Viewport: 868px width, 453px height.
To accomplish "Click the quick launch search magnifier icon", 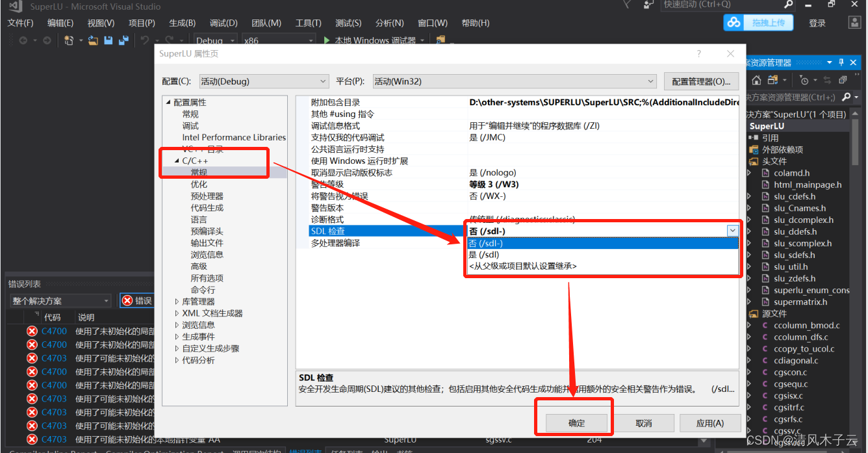I will [x=789, y=5].
